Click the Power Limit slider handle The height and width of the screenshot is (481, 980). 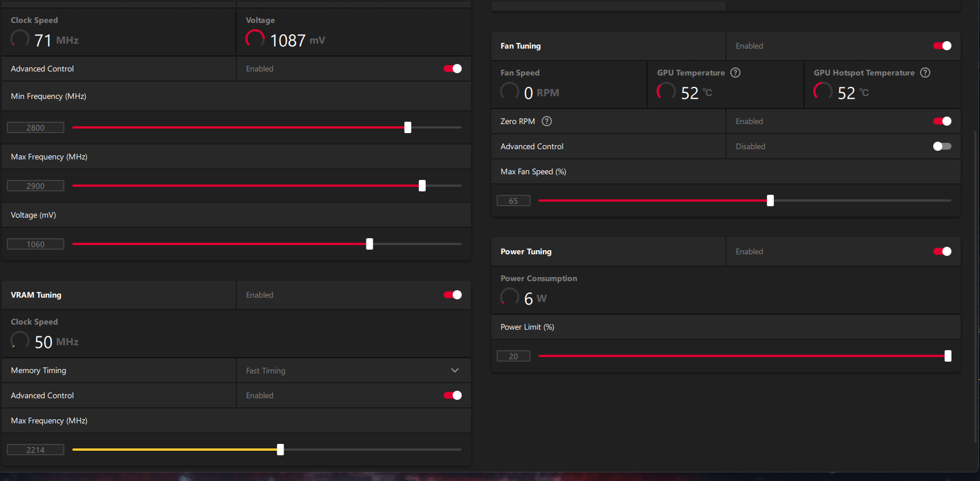coord(948,356)
